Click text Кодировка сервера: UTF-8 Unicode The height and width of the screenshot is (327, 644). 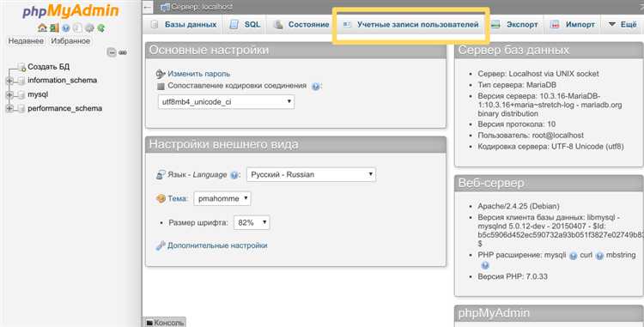point(550,147)
